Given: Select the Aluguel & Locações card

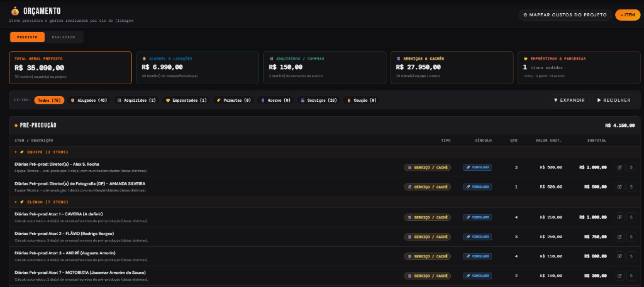Looking at the screenshot, I should pyautogui.click(x=197, y=68).
